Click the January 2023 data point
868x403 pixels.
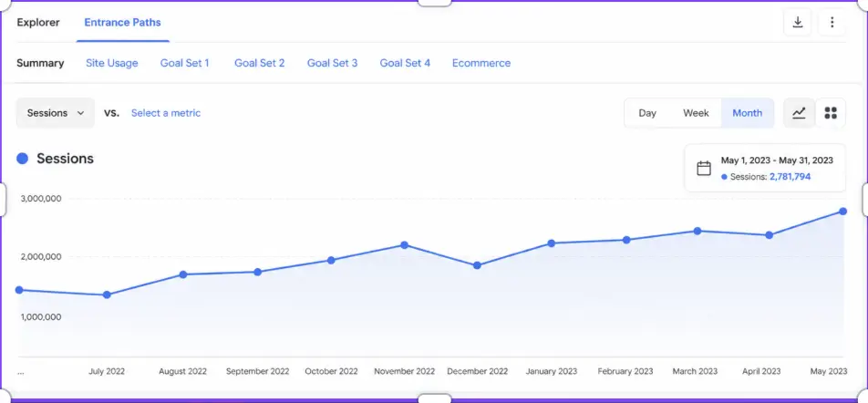pos(552,243)
